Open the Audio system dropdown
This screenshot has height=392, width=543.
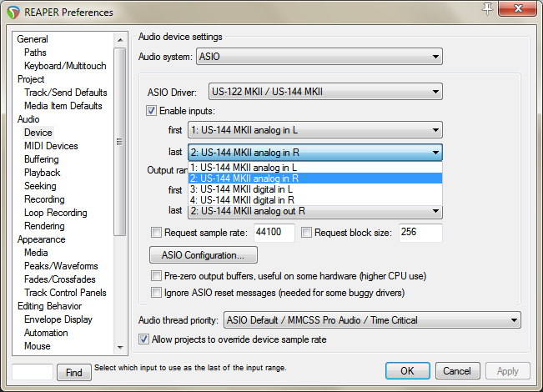pos(319,57)
